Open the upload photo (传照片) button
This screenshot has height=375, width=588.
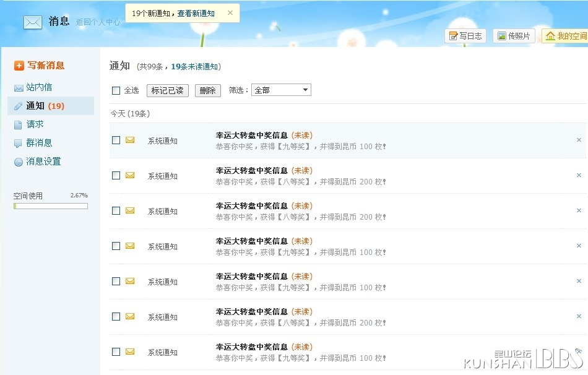514,36
